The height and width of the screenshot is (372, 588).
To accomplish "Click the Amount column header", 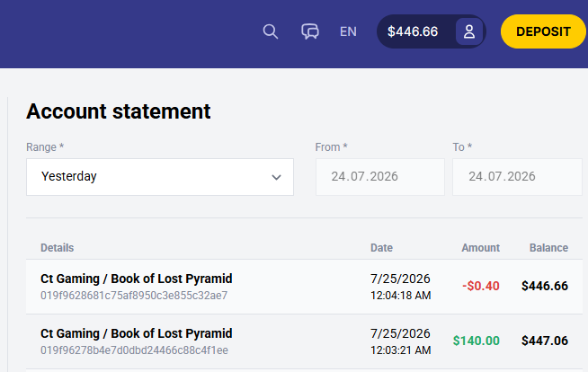I will point(480,248).
